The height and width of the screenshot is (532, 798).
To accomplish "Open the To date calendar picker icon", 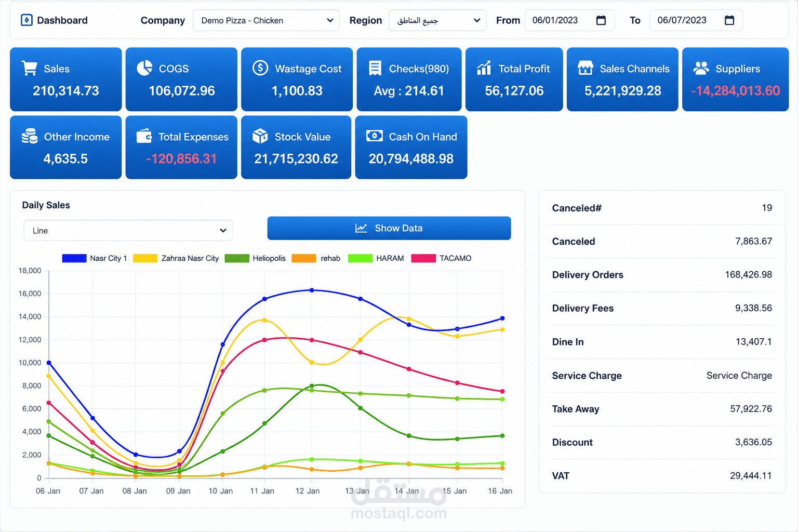I will tap(729, 20).
